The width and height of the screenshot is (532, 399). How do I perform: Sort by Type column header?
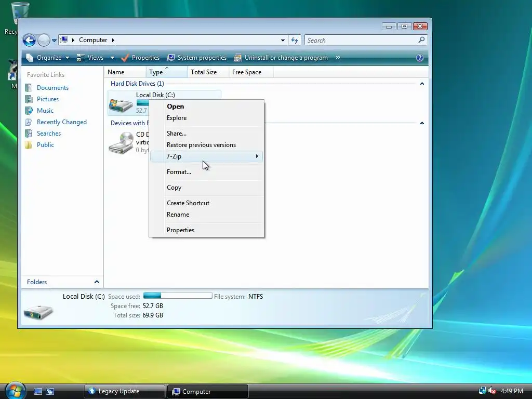point(167,72)
